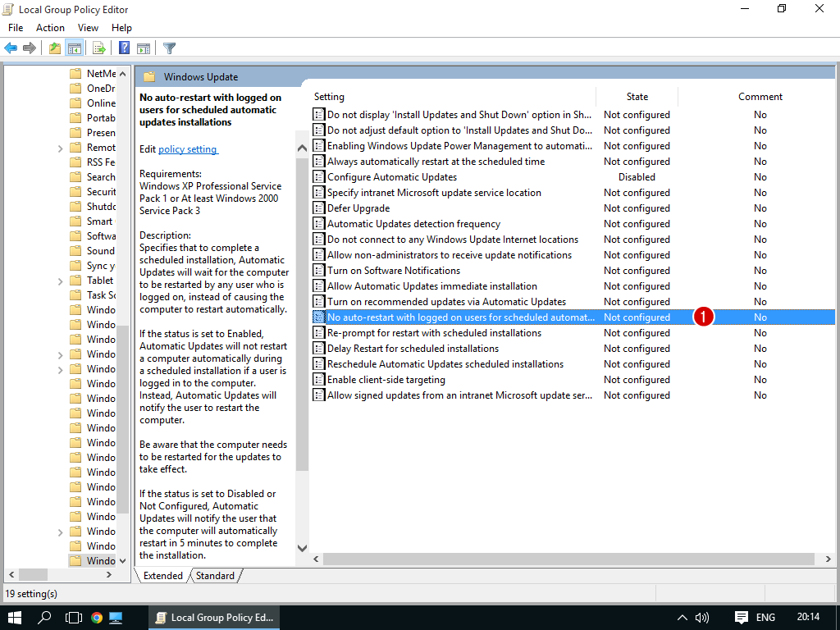
Task: Open the View menu
Action: coord(88,28)
